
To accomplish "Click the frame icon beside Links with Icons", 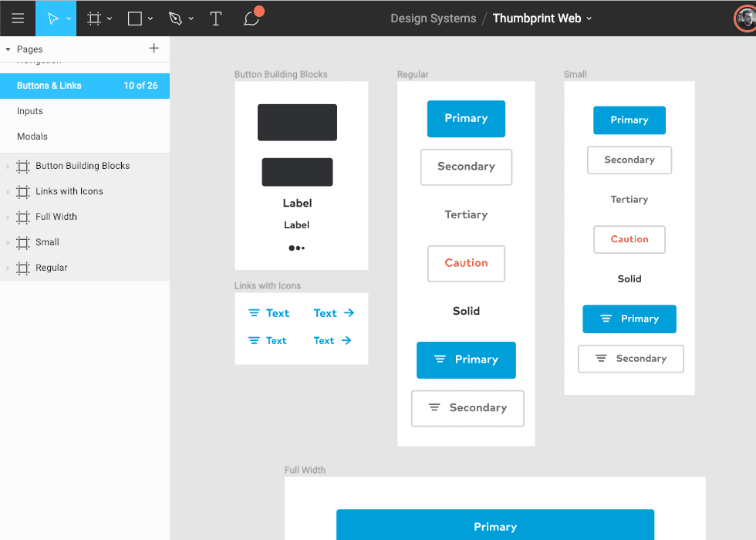I will tap(23, 191).
